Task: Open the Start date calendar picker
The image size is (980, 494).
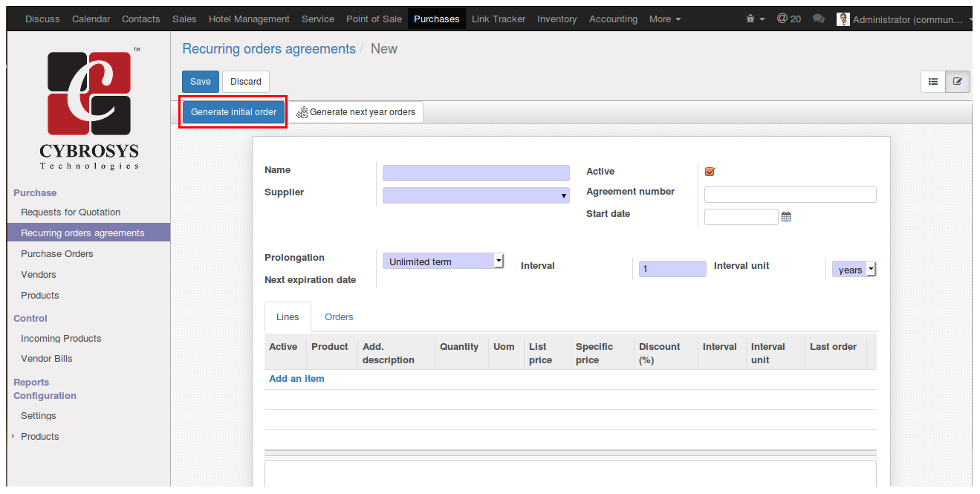Action: (786, 217)
